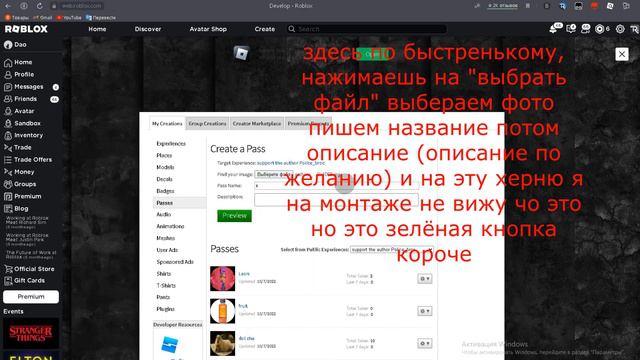
Task: Click the red extension icon in browser toolbar
Action: coord(594,6)
